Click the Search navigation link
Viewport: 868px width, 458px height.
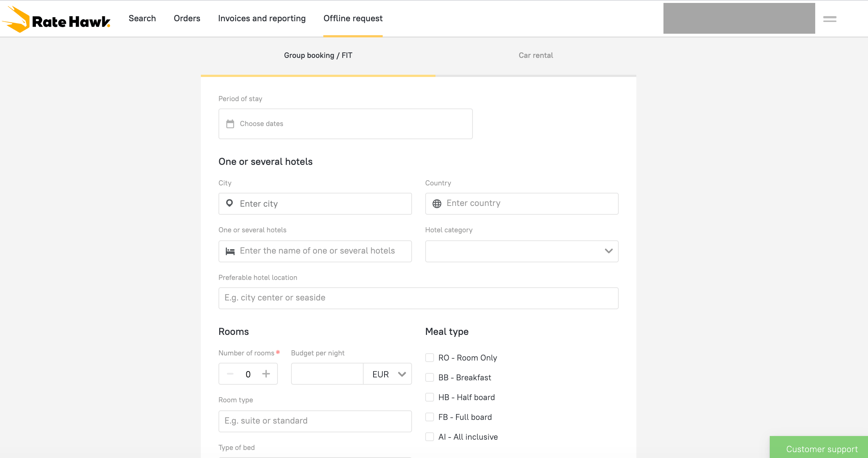[142, 18]
